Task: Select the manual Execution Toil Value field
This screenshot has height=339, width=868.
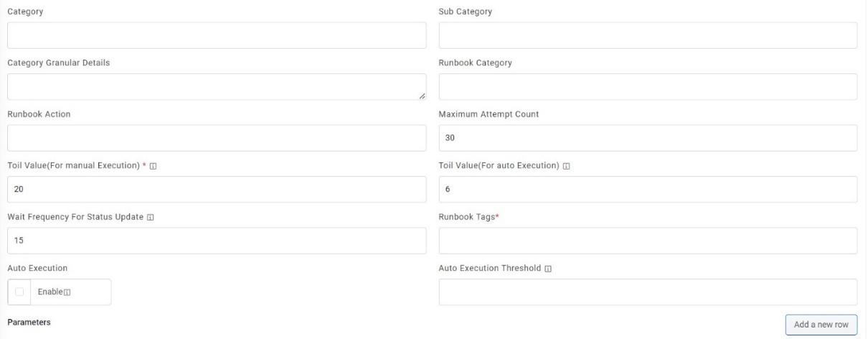Action: click(x=217, y=190)
